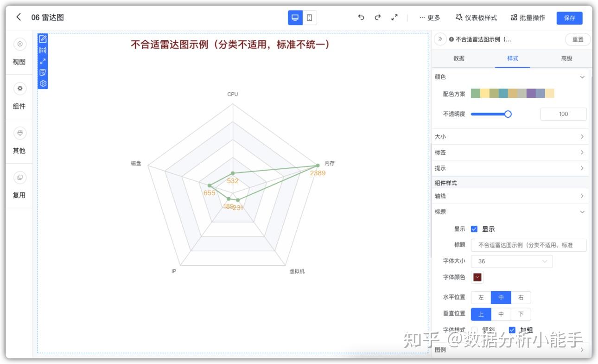
Task: Click the 内存 data point on radar
Action: [318, 166]
